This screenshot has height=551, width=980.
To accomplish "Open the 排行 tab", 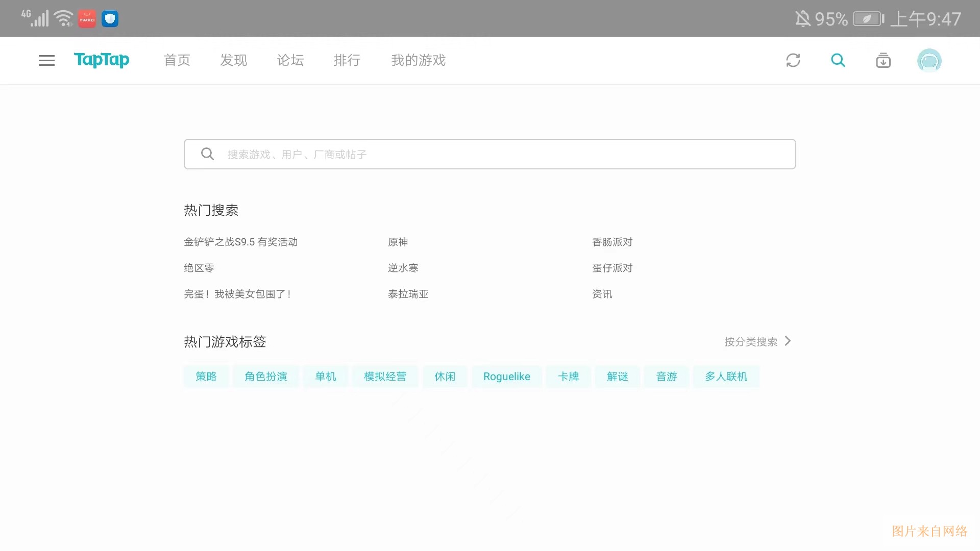I will [347, 60].
